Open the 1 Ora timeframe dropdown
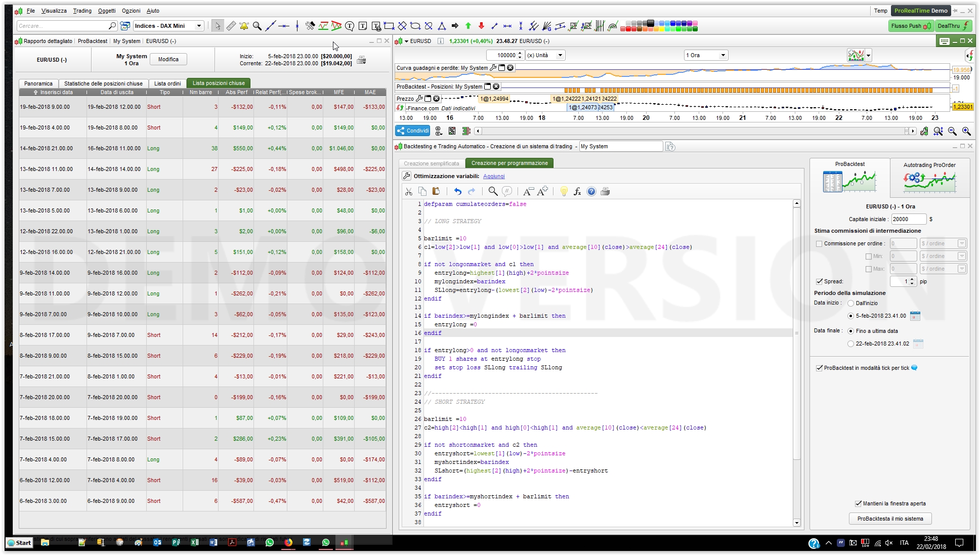 pos(723,55)
